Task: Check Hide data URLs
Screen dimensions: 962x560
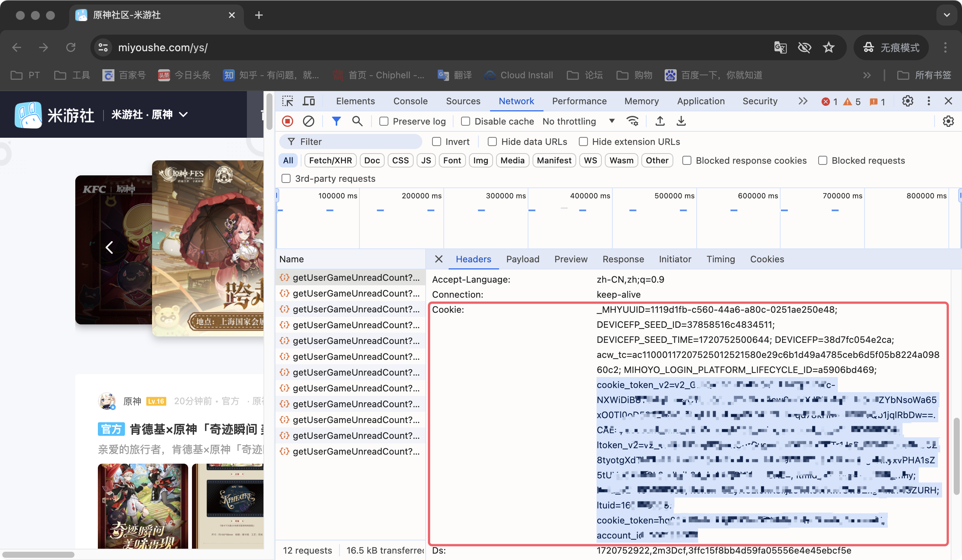Action: (x=492, y=142)
